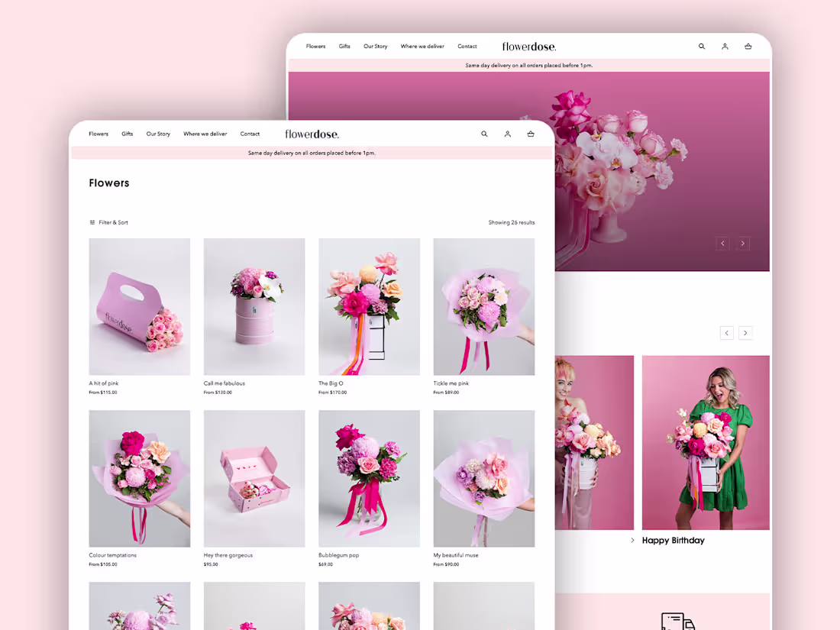This screenshot has width=840, height=630.
Task: Click The Big O product title
Action: [x=331, y=383]
